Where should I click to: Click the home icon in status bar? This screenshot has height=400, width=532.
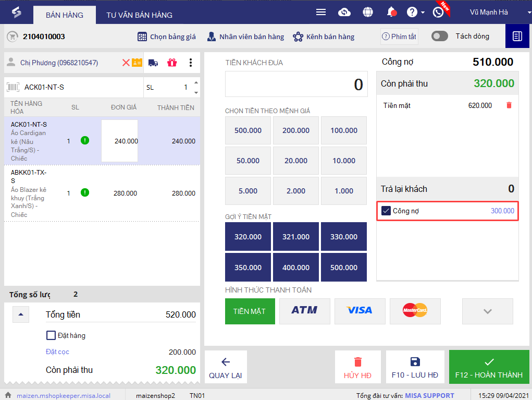pos(8,395)
